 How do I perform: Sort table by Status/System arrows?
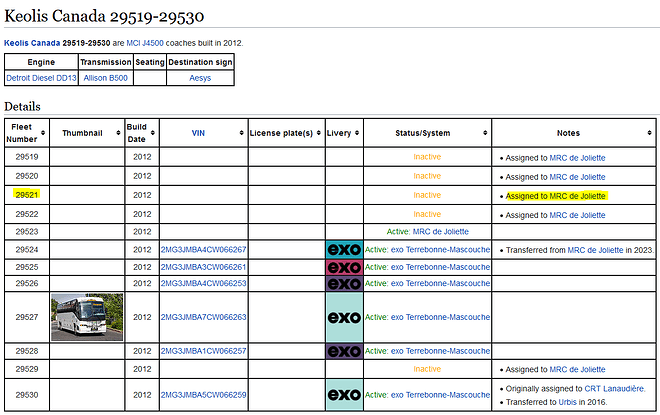point(485,133)
